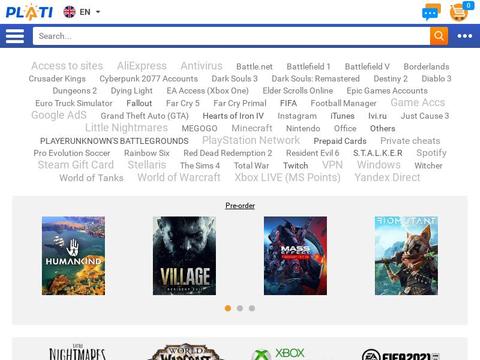Open the Prepaid Cards tag
The image size is (480, 360).
coord(340,141)
